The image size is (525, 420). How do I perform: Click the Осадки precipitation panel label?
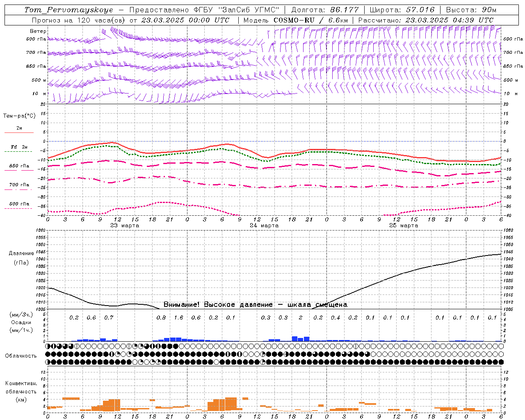21,322
